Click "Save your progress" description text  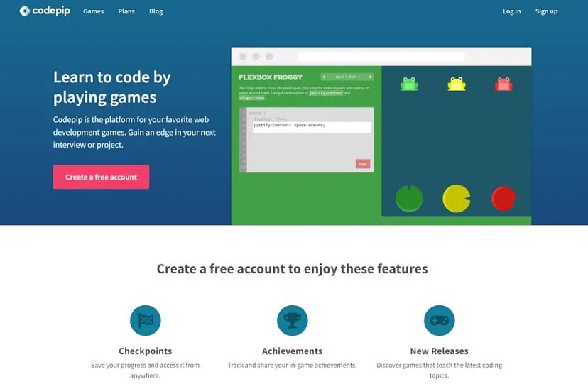[146, 370]
